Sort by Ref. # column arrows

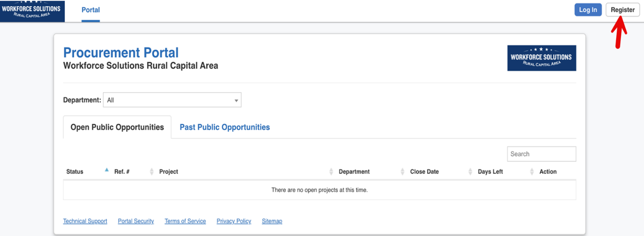(x=152, y=171)
